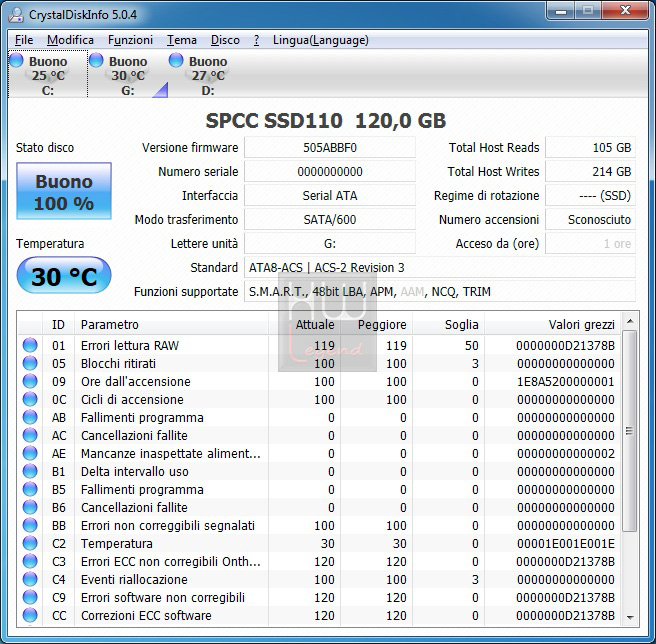Click status icon for Blocchi ritirati row
The image size is (656, 644).
[x=30, y=363]
